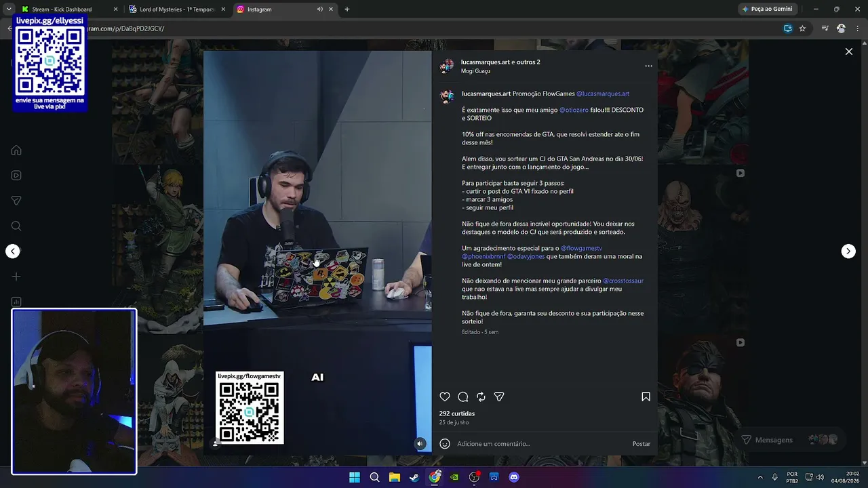Open Discord from the taskbar

click(513, 477)
